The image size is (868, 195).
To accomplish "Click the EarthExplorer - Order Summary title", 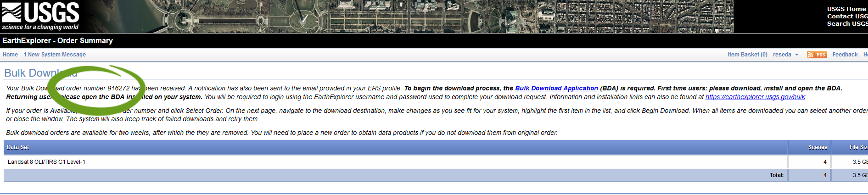I will (57, 40).
